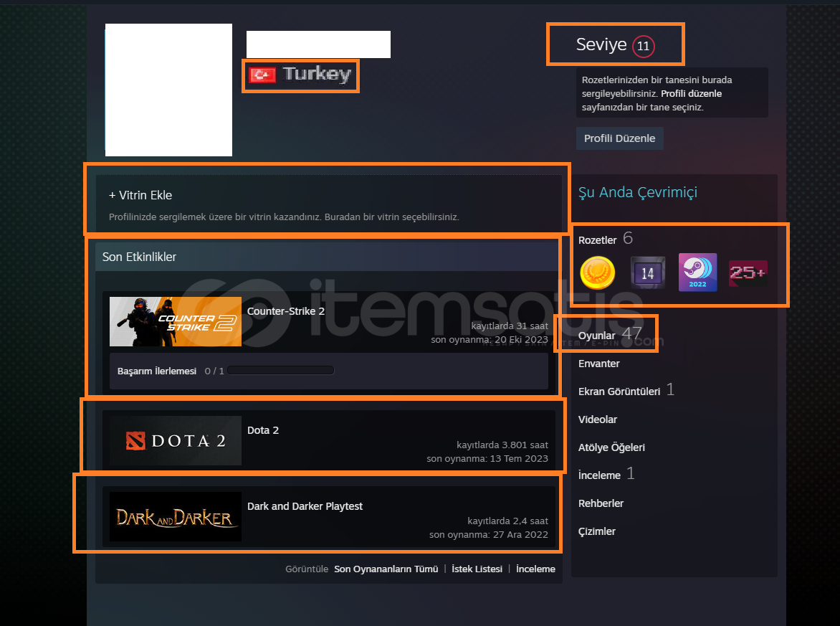This screenshot has width=840, height=626.
Task: Open the Oyunlar 47 games list
Action: pyautogui.click(x=610, y=334)
